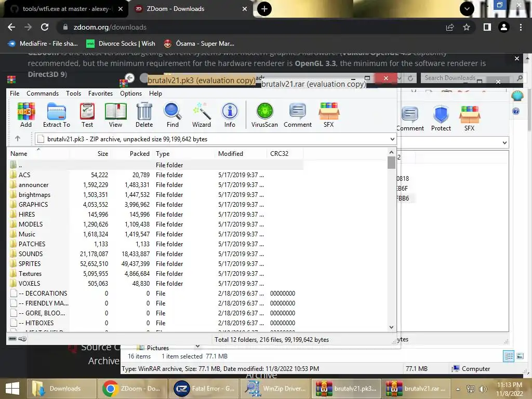This screenshot has height=399, width=532.
Task: Switch to ZDoom - Downloads tab
Action: click(190, 9)
